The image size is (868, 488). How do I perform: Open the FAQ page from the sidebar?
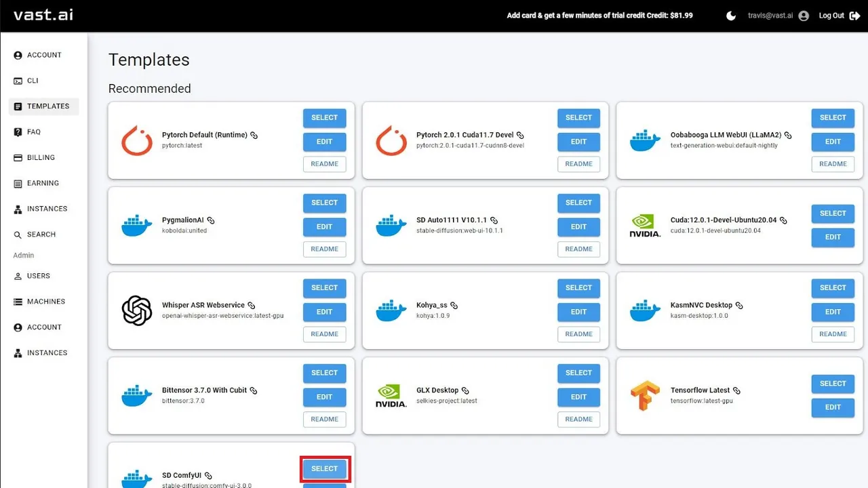pyautogui.click(x=44, y=132)
